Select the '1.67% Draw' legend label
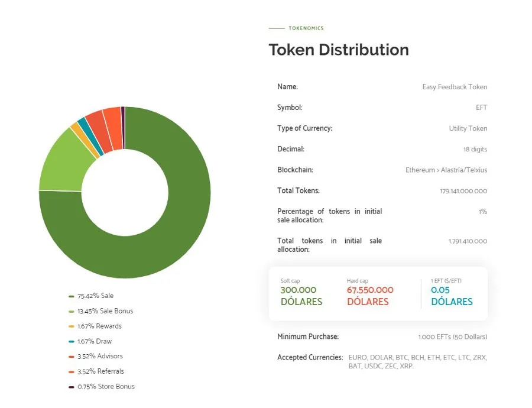The width and height of the screenshot is (532, 408). (x=95, y=341)
